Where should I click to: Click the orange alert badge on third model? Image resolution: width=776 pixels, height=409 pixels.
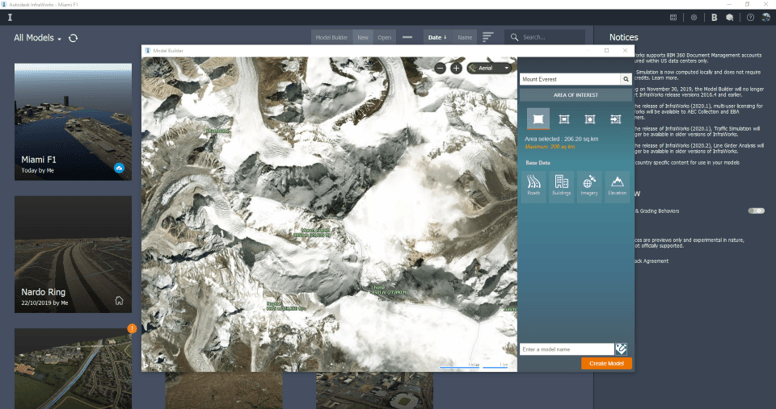tap(132, 328)
